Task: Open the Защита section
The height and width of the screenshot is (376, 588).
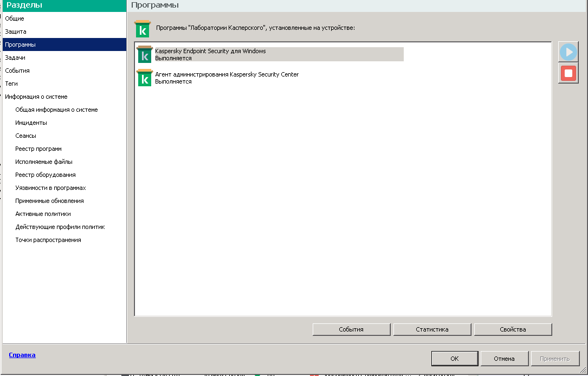Action: pyautogui.click(x=64, y=31)
